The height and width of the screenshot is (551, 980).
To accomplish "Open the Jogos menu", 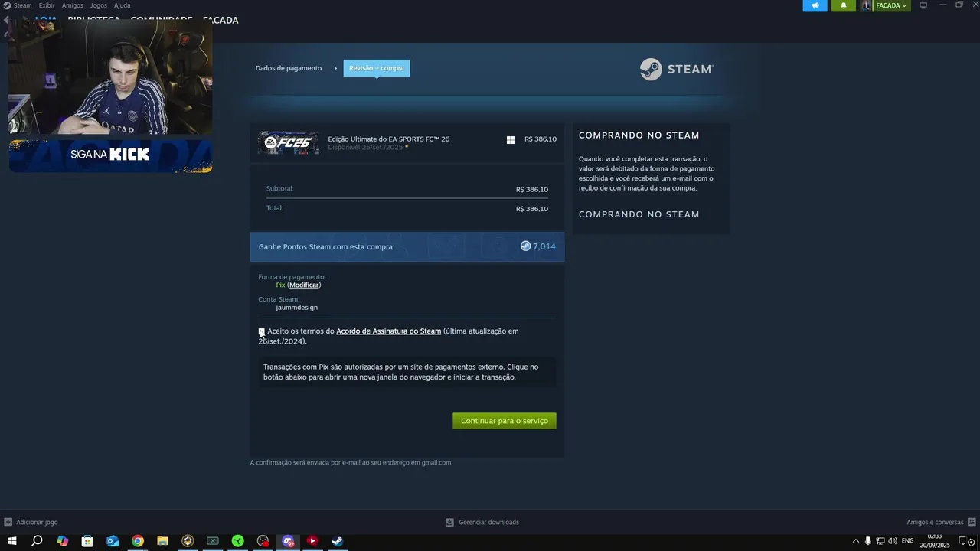I will coord(99,5).
